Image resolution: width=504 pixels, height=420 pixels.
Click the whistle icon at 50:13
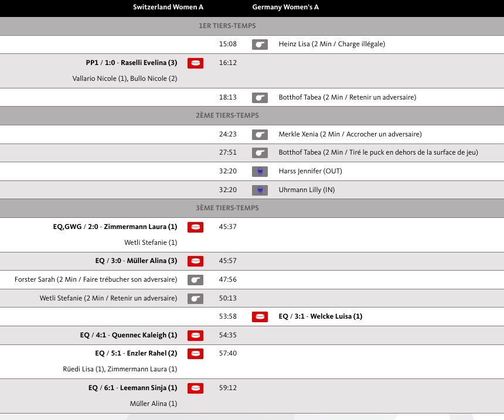click(195, 299)
